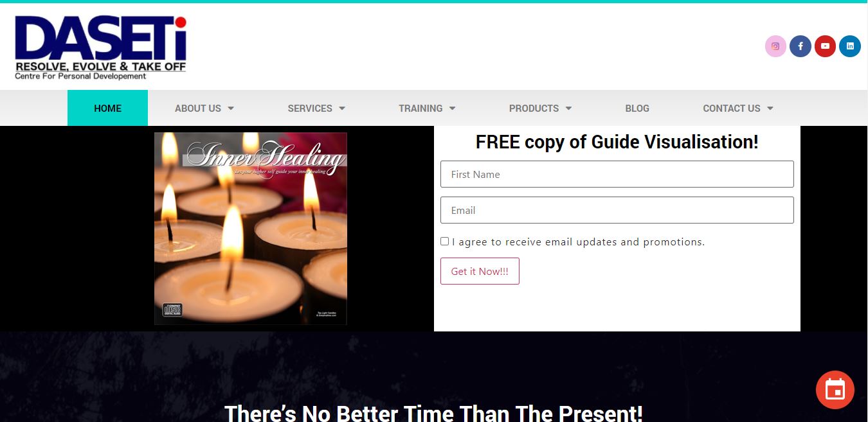Expand the Products dropdown arrow
The width and height of the screenshot is (868, 422).
pos(568,109)
